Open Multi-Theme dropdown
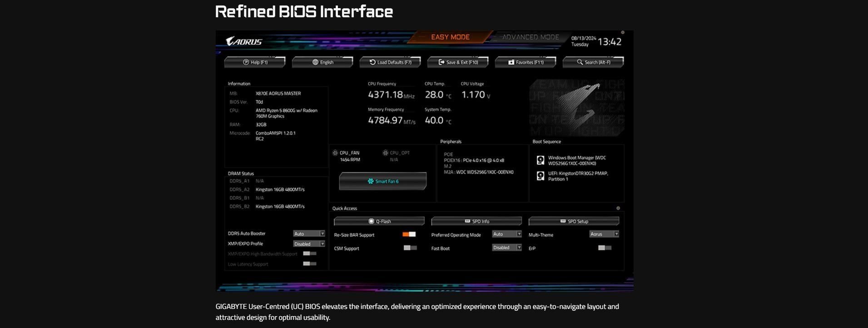The height and width of the screenshot is (328, 868). pyautogui.click(x=604, y=234)
